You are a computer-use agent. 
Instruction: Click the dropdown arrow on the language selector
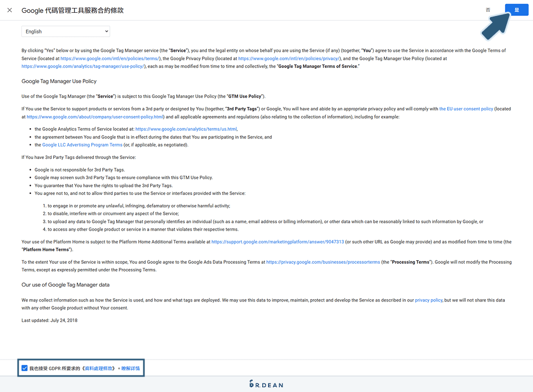(x=105, y=31)
